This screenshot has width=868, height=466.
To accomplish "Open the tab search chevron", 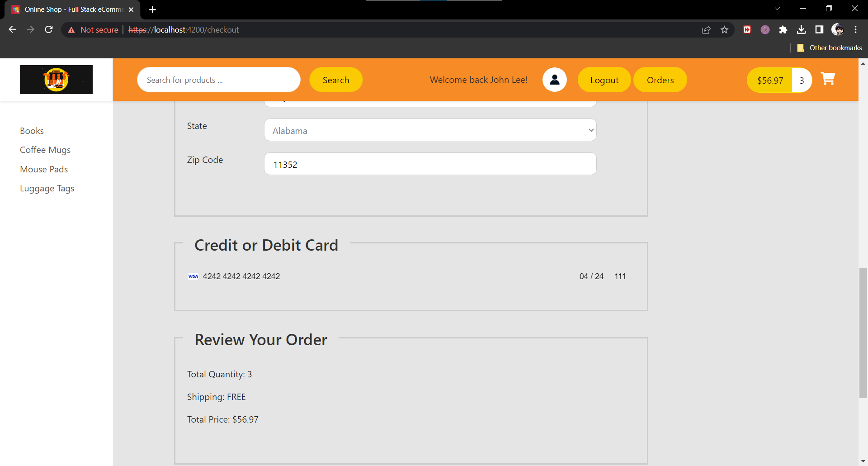I will [x=777, y=9].
